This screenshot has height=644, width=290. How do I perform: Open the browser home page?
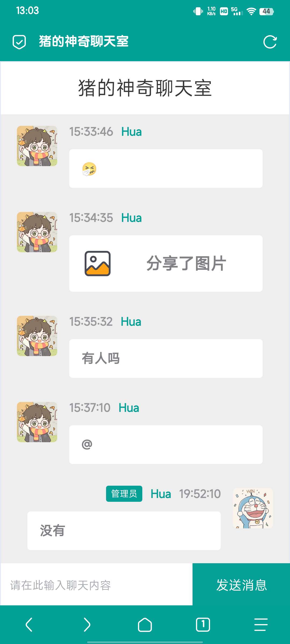click(x=145, y=625)
